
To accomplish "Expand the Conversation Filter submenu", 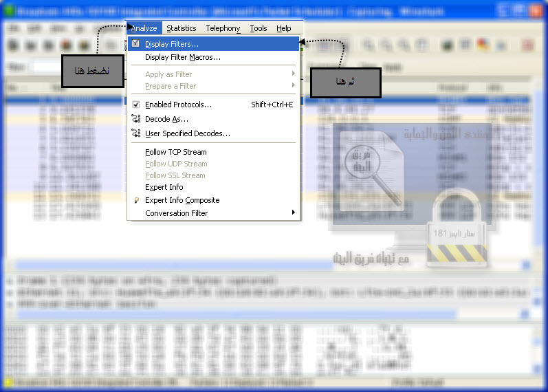I will coord(213,213).
